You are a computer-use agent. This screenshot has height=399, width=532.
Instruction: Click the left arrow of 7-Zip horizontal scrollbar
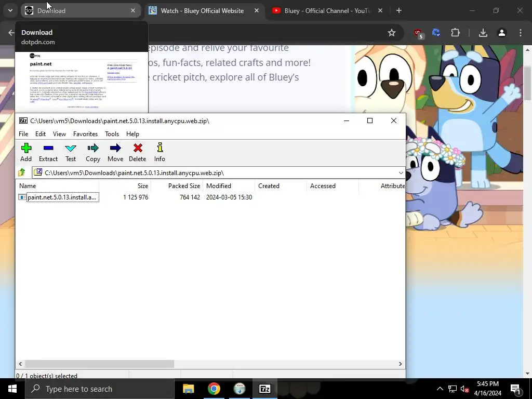(x=20, y=364)
